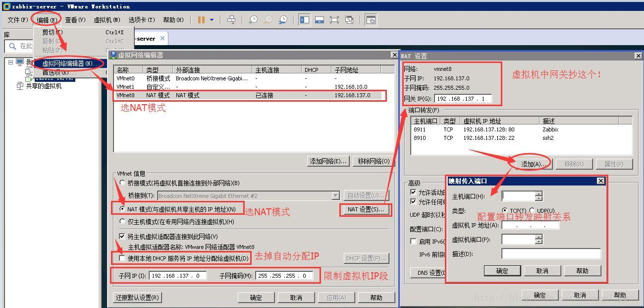The image size is (644, 308).
Task: Click the Unity mode toolbar icon
Action: click(x=349, y=20)
